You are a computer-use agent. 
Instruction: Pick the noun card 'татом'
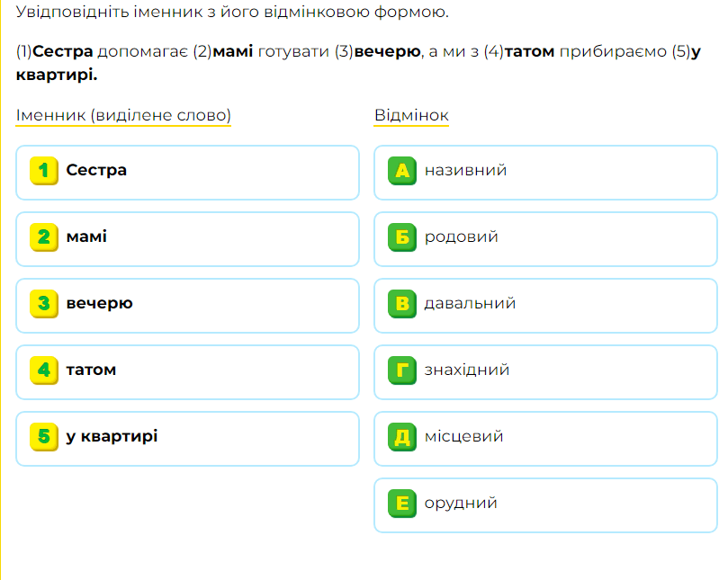[187, 372]
